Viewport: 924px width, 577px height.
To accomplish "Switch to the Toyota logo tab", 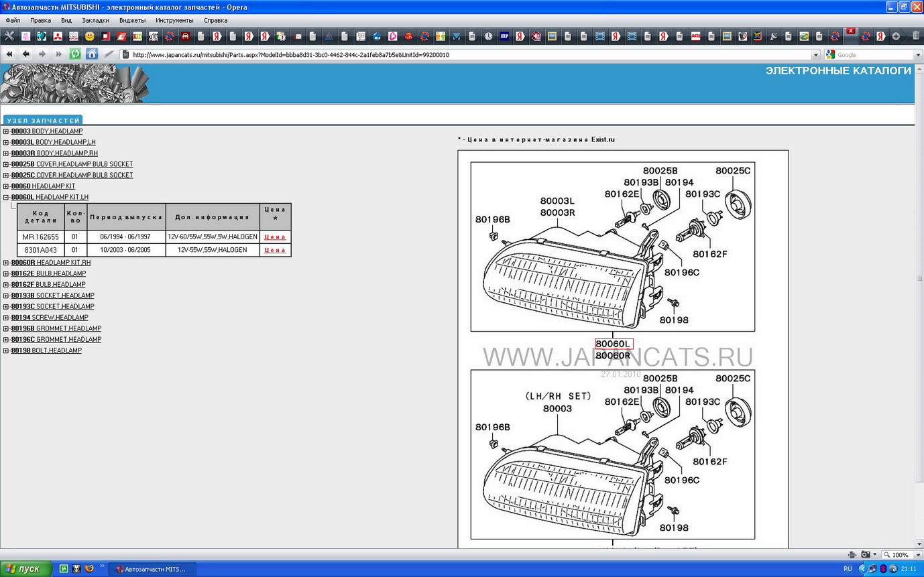I will tap(73, 36).
